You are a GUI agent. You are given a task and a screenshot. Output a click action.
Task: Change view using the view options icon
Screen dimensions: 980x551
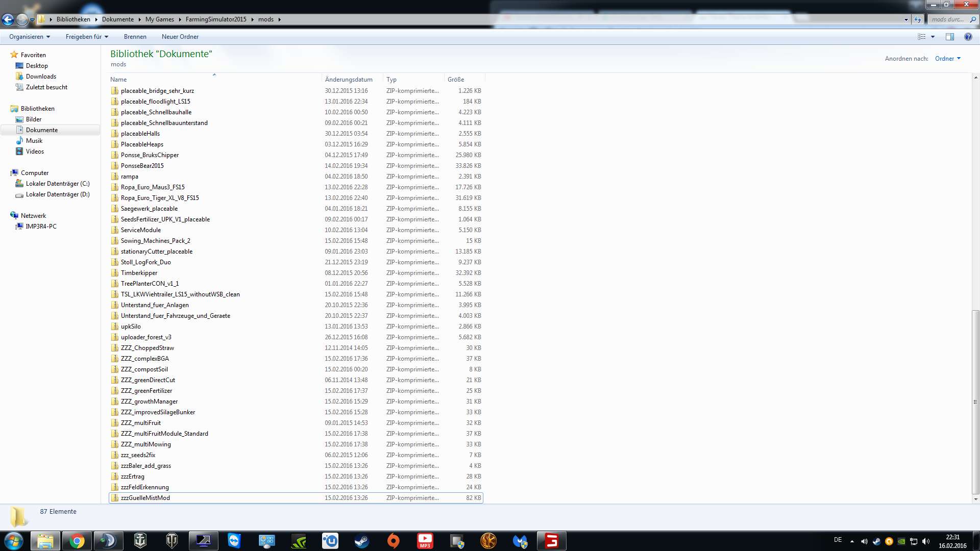tap(922, 37)
